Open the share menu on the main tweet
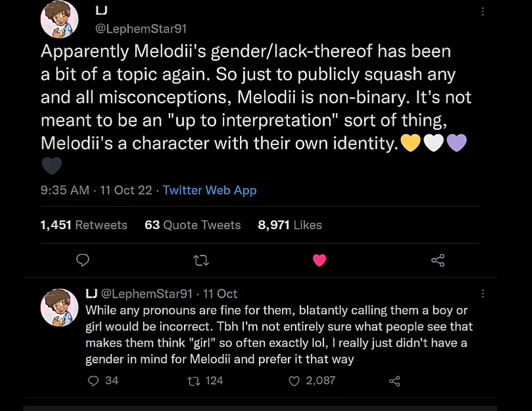The height and width of the screenshot is (411, 532). (437, 260)
